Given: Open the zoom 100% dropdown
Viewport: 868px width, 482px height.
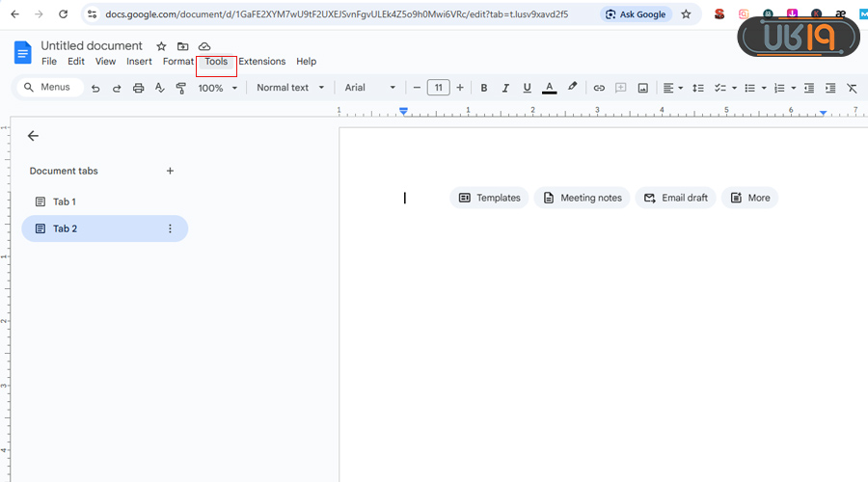Looking at the screenshot, I should coord(218,88).
